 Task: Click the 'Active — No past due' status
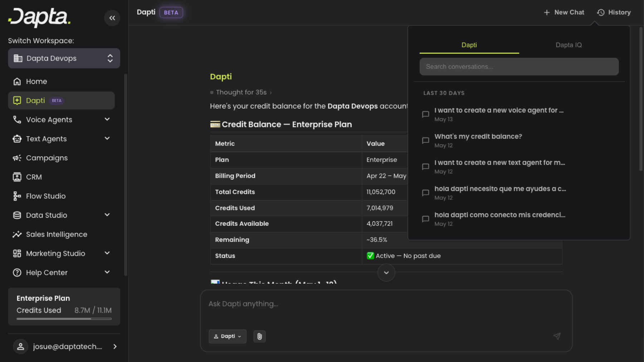[404, 256]
